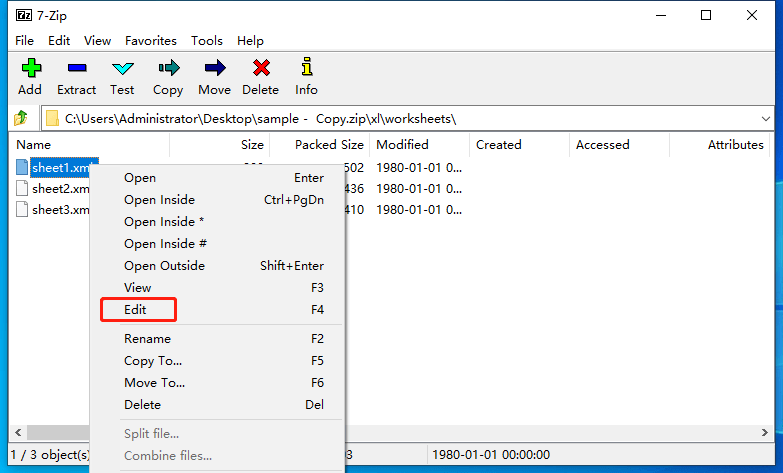The height and width of the screenshot is (473, 783).
Task: Sort by the Attributes column header
Action: 719,145
